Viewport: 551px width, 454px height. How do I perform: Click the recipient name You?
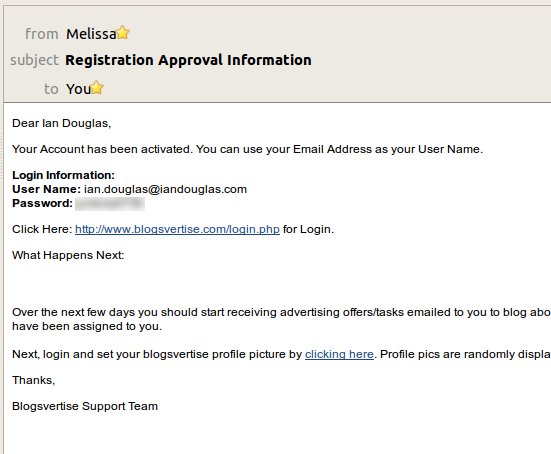[78, 89]
